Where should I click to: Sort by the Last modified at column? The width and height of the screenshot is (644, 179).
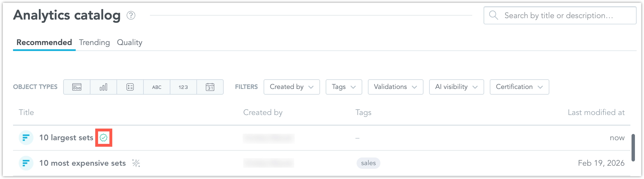pos(596,112)
